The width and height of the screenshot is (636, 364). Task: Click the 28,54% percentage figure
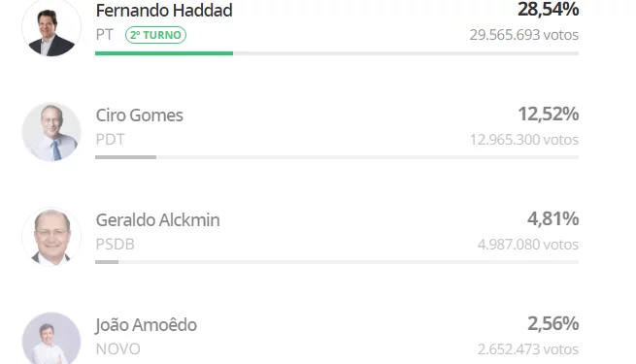coord(549,10)
